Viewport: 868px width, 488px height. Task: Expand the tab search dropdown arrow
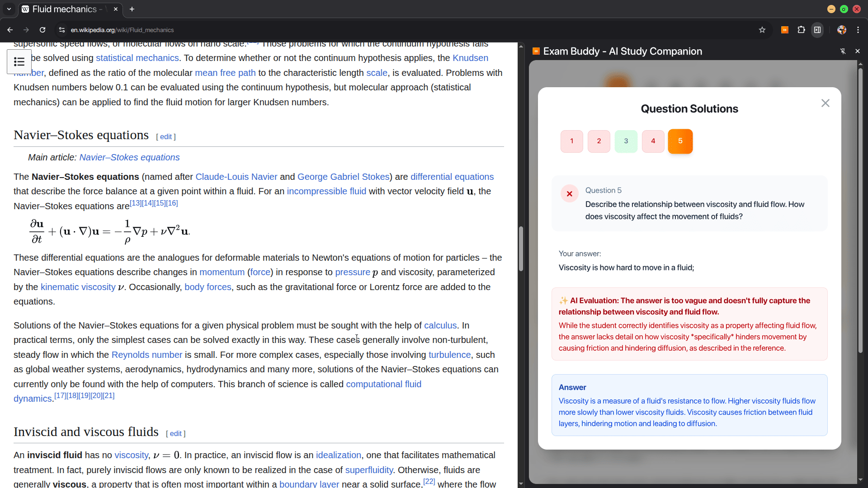click(x=9, y=9)
